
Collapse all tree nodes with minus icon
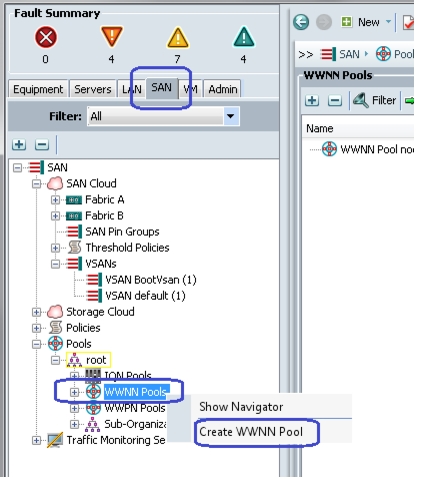(42, 145)
